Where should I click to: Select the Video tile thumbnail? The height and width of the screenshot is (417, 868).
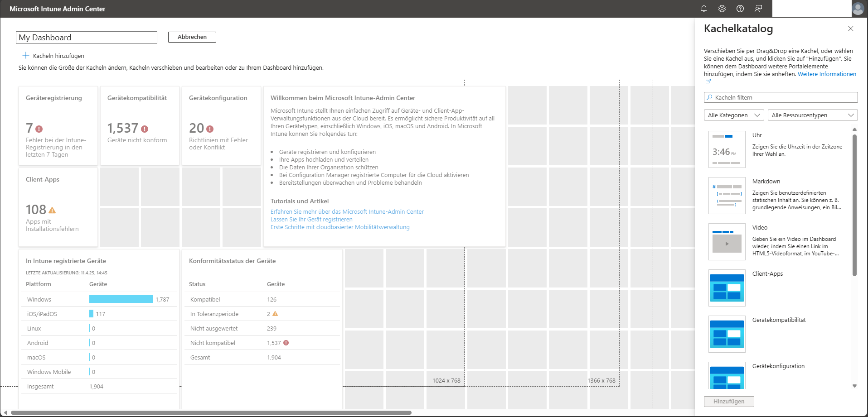(727, 242)
